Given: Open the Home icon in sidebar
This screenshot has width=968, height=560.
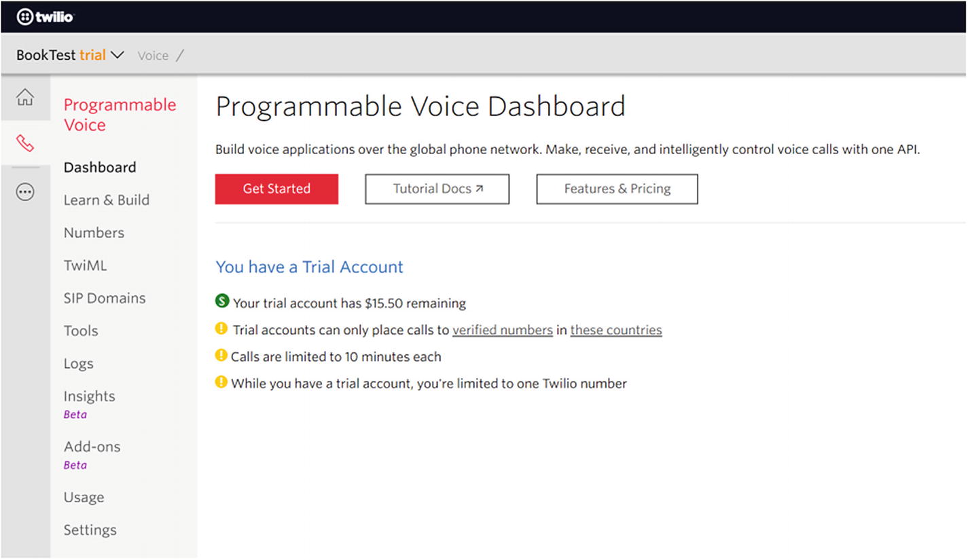Looking at the screenshot, I should pos(25,97).
